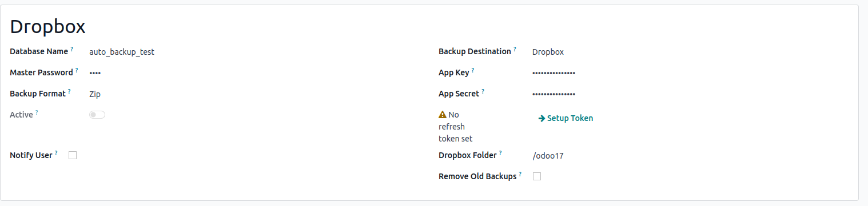Click the masked App Secret field
Image resolution: width=868 pixels, height=206 pixels.
(554, 94)
